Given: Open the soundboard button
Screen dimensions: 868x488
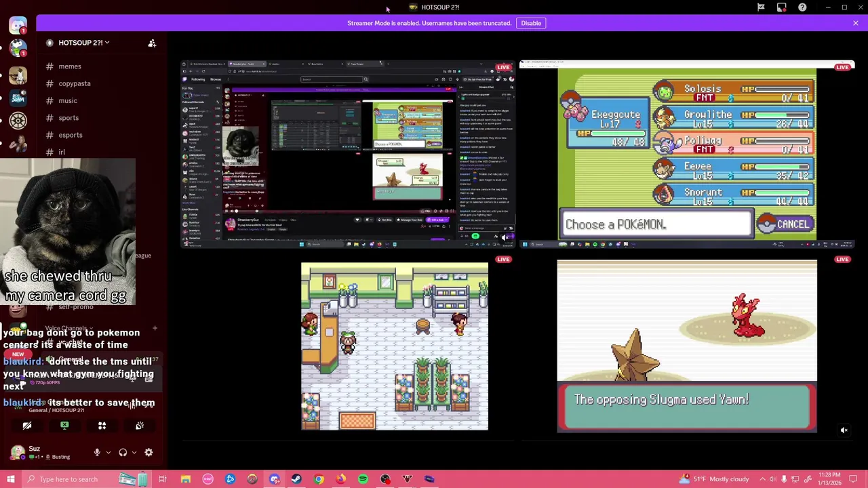Looking at the screenshot, I should (139, 426).
